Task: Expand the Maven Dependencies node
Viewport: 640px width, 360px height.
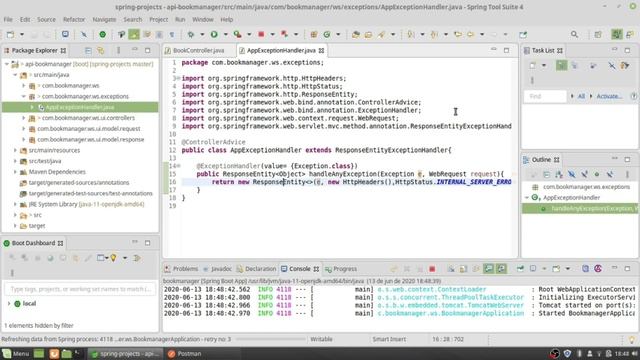Action: pos(15,172)
